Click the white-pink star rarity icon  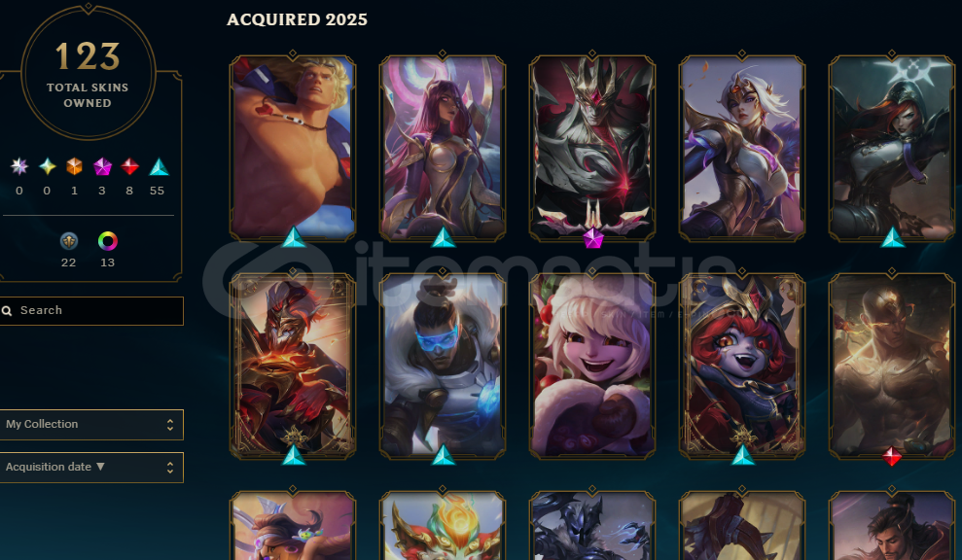(x=19, y=167)
